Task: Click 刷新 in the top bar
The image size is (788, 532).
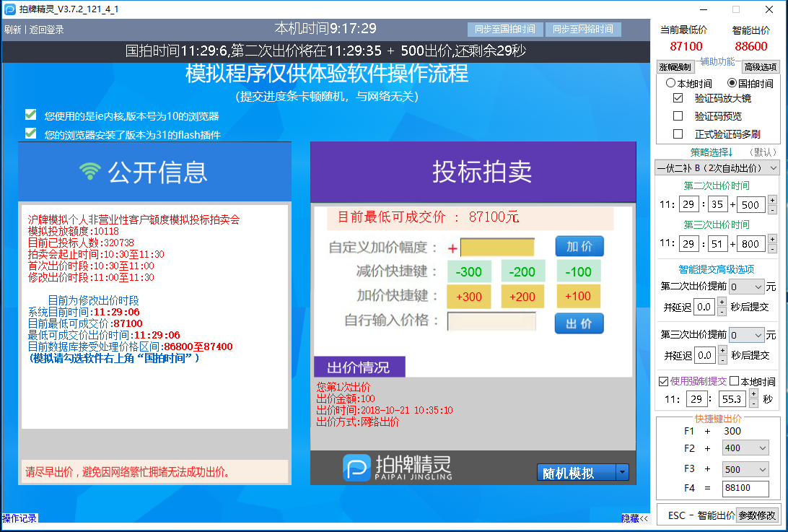Action: (x=12, y=30)
